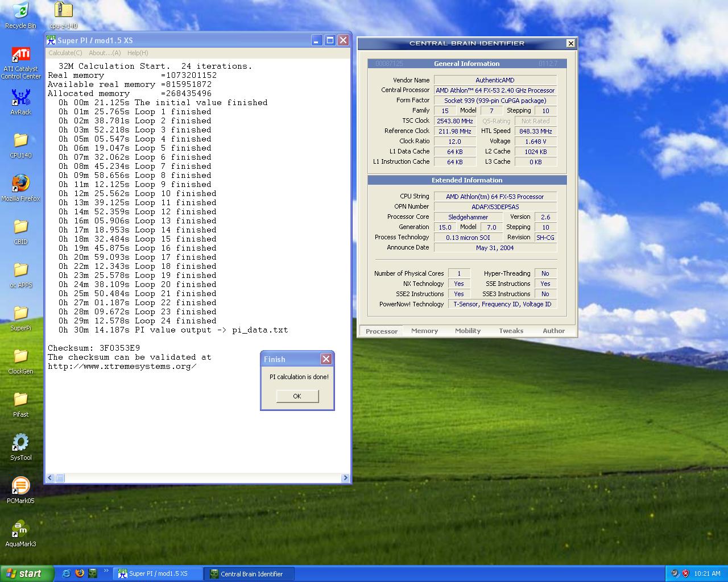Click Internet Explorer quick launch icon
Image resolution: width=728 pixels, height=582 pixels.
[x=66, y=573]
